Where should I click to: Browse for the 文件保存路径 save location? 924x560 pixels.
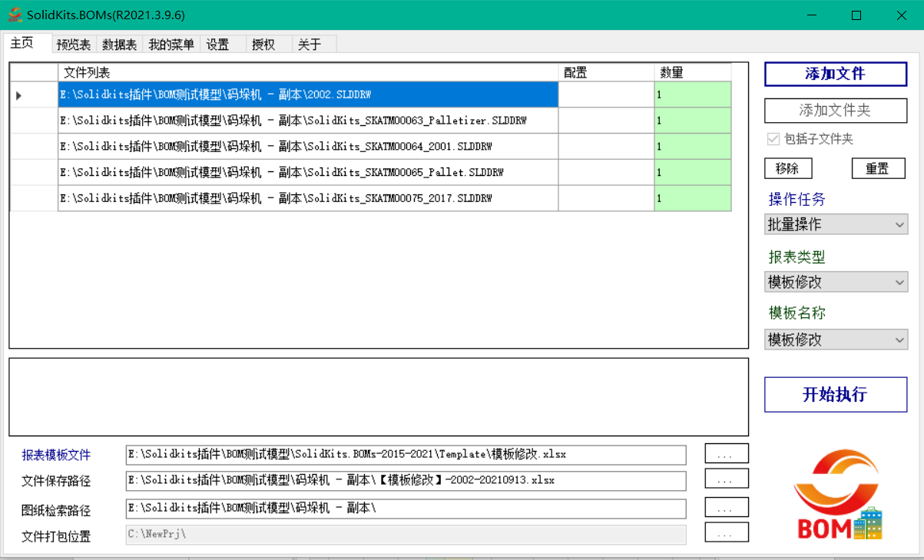725,479
